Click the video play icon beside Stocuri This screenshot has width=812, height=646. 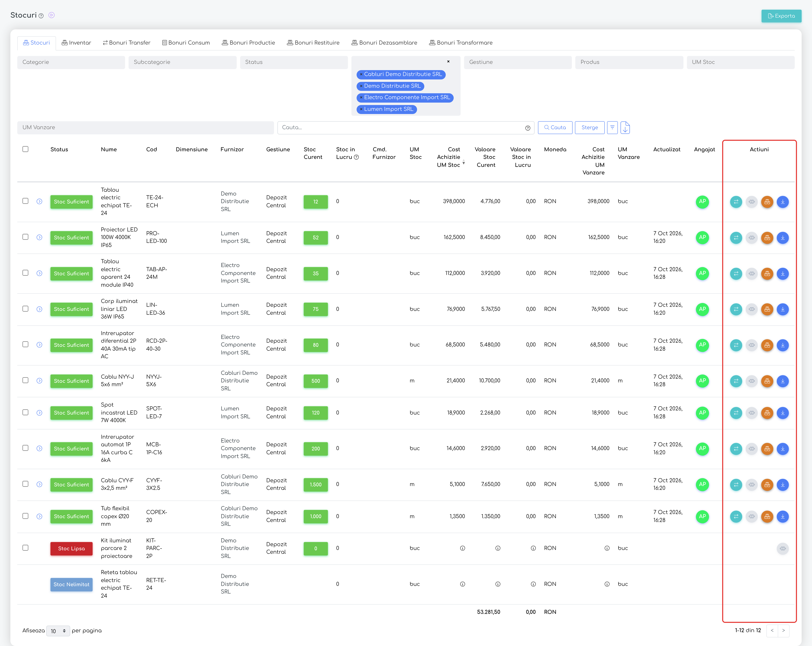[x=52, y=15]
